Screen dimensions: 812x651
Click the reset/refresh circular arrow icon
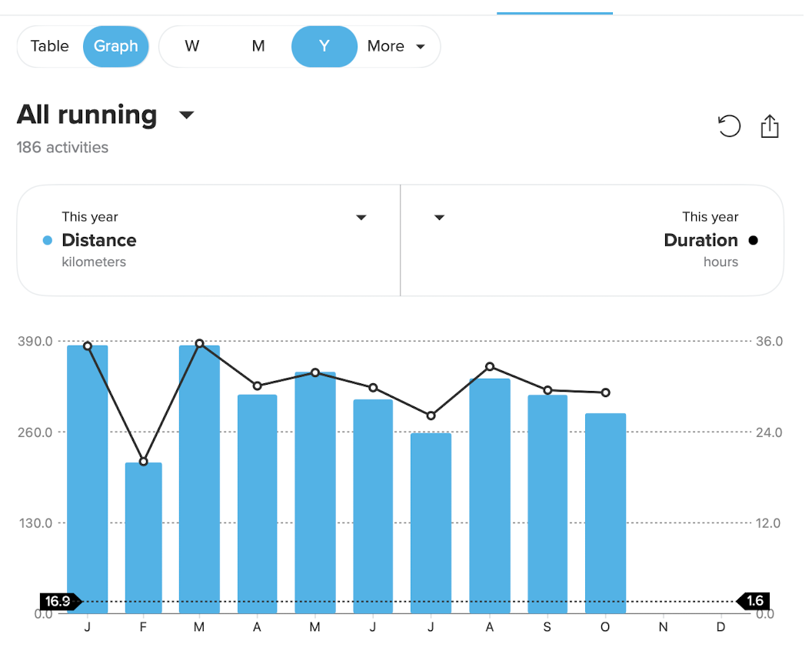(x=728, y=125)
